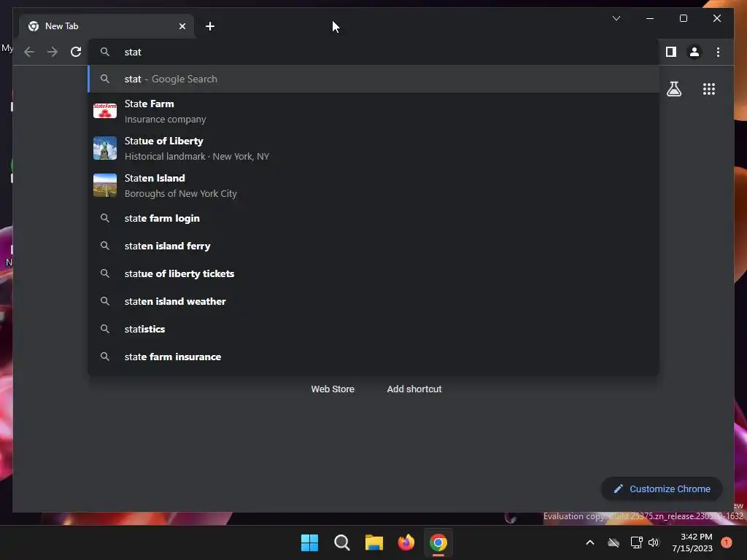Select 'statistics' suggestion

click(x=374, y=329)
